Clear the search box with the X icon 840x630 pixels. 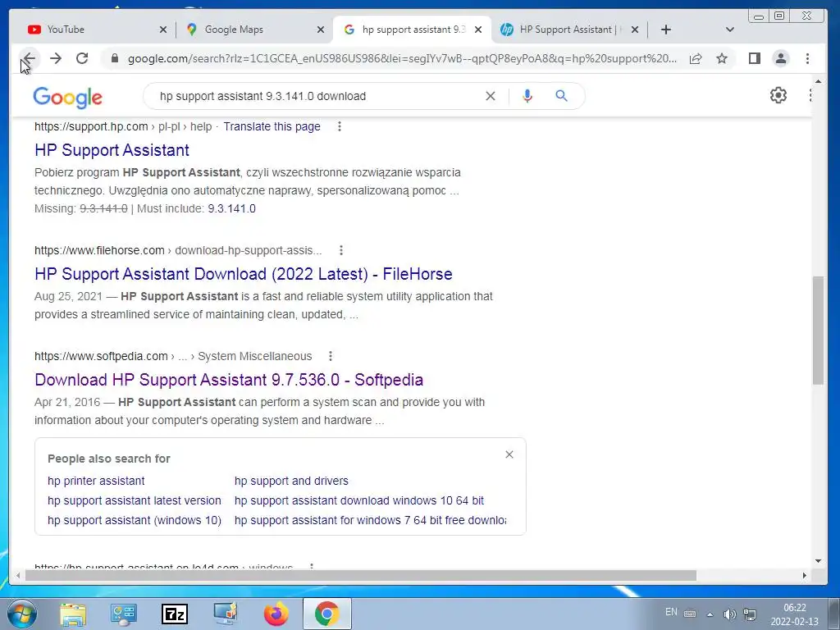(491, 96)
